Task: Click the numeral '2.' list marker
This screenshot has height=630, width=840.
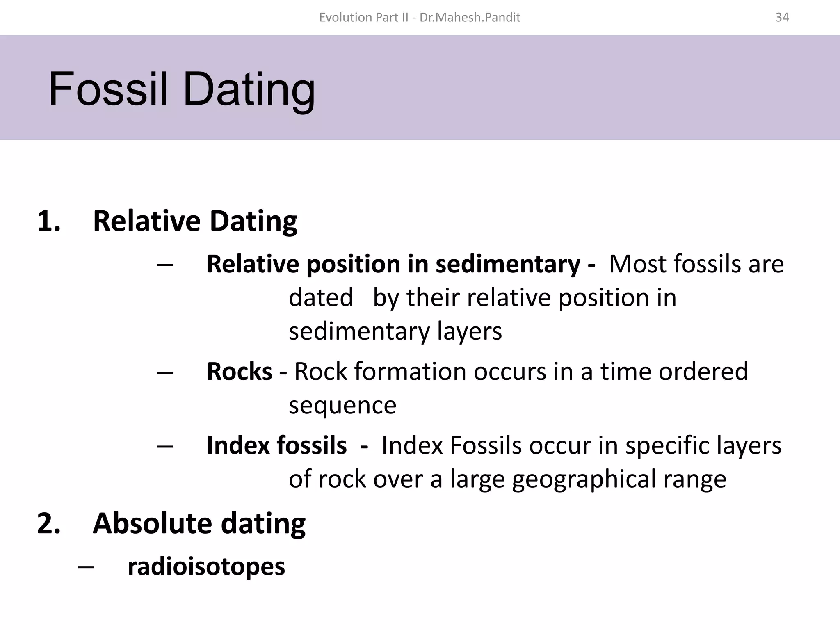Action: coord(49,524)
